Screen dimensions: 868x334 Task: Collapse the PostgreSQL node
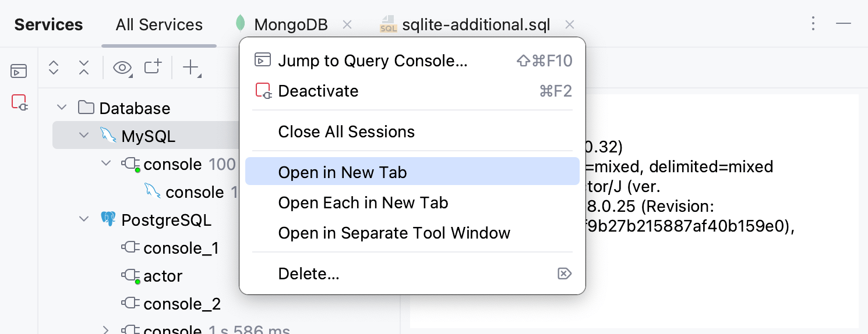point(83,219)
